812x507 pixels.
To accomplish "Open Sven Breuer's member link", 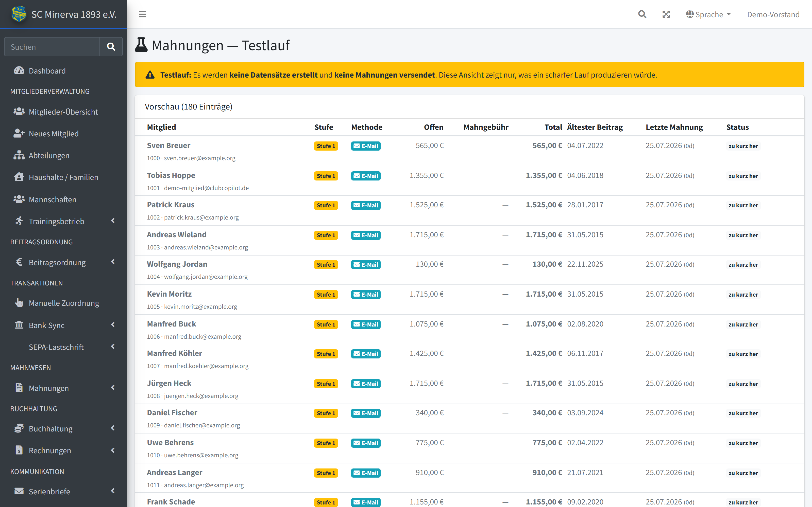I will point(168,145).
